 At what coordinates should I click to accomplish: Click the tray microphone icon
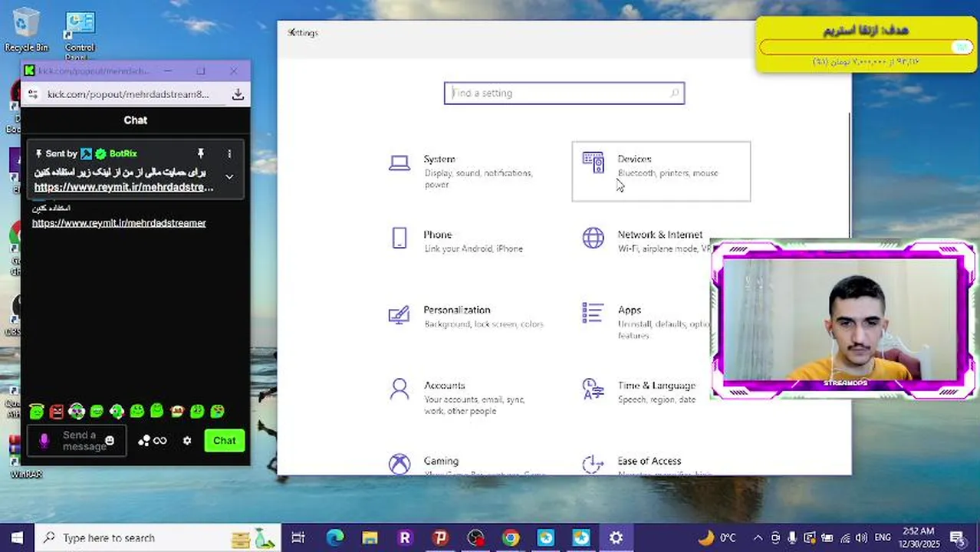(792, 538)
